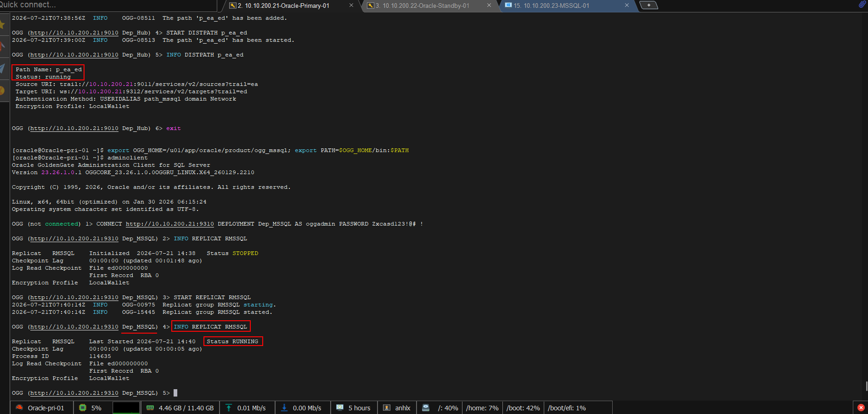Click the '/: 40%' disk usage entry
Screen dimensions: 868x414
coord(448,408)
